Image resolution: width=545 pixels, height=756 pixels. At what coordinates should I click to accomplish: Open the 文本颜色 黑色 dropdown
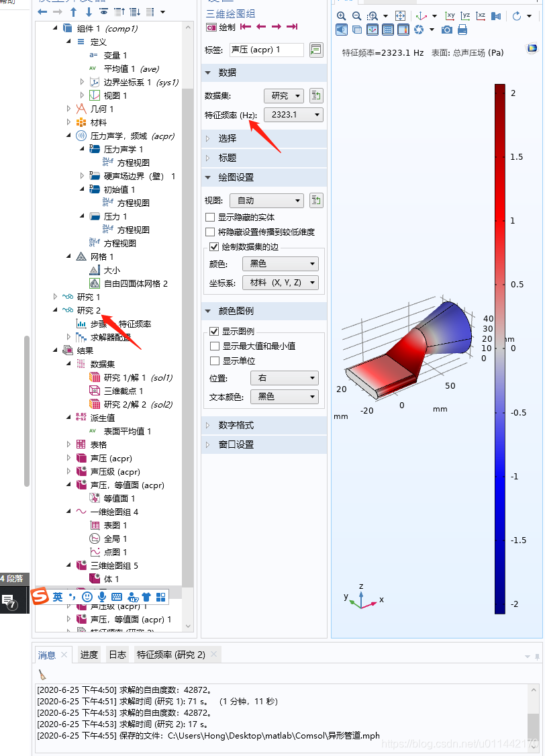click(285, 397)
